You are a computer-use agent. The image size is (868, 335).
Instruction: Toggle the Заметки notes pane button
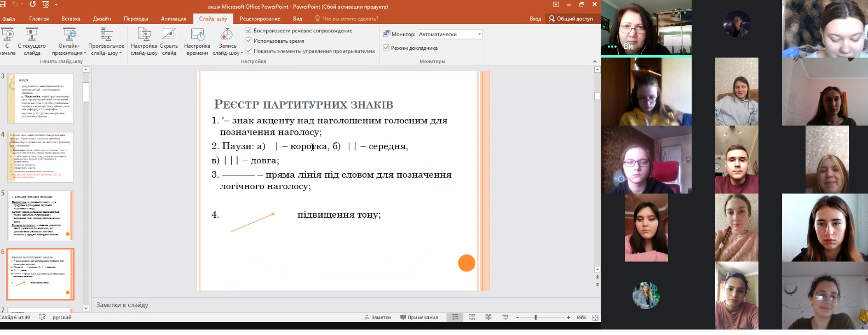point(378,317)
